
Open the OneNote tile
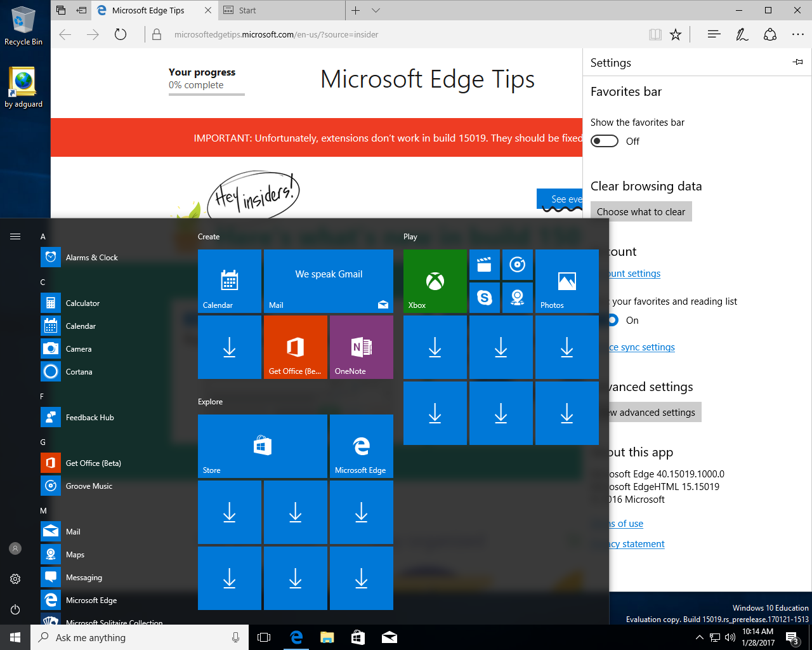(x=362, y=347)
